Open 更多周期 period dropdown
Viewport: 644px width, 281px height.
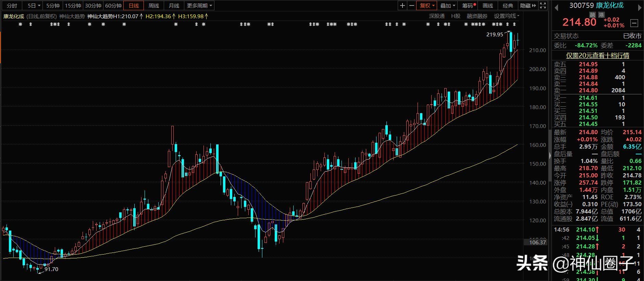199,5
